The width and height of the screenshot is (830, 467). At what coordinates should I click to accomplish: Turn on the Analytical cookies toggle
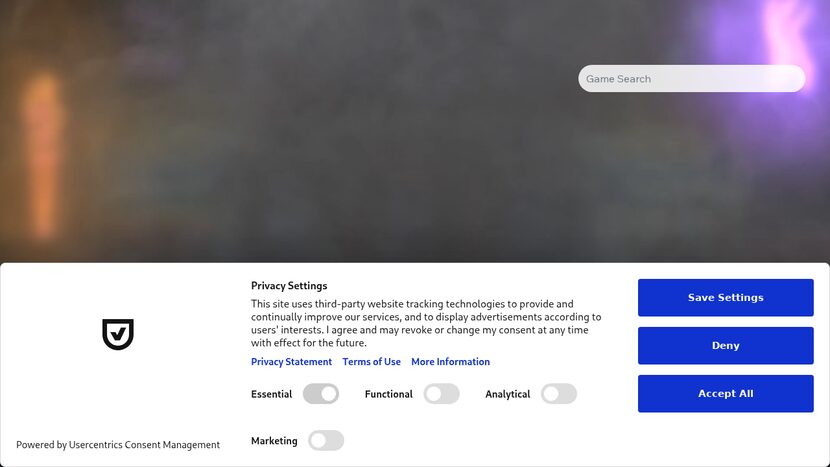click(559, 394)
